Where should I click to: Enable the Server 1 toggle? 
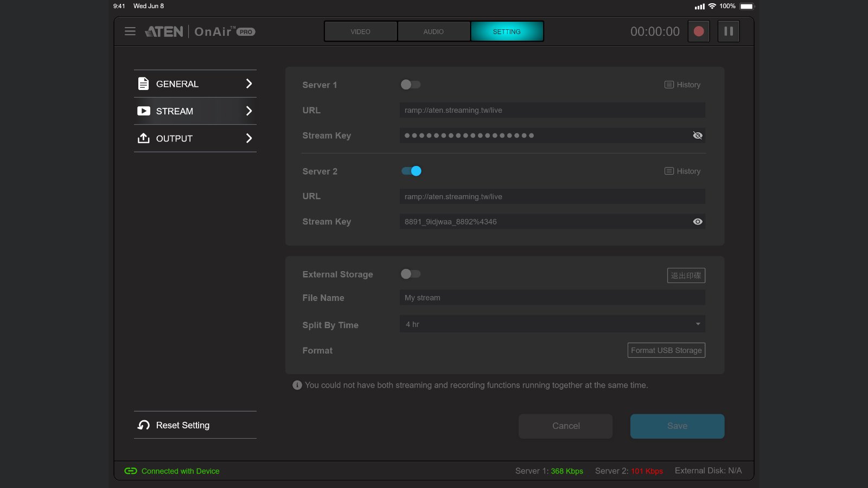[411, 85]
